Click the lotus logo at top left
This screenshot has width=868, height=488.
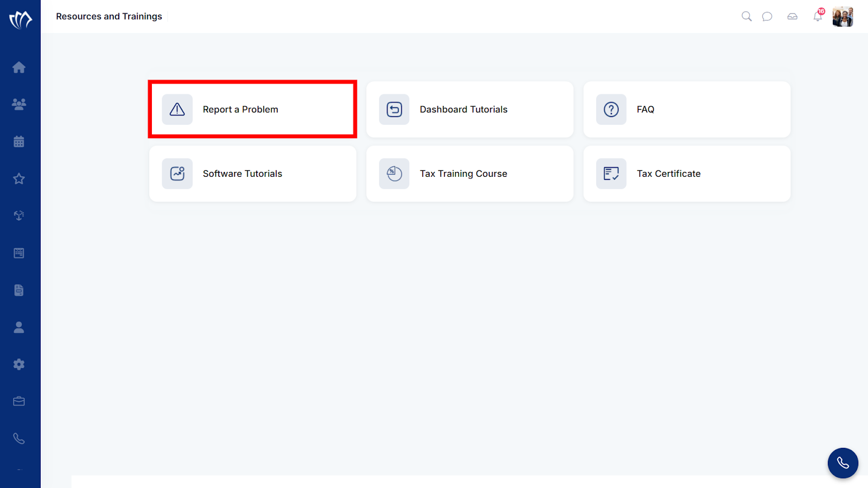(x=21, y=20)
